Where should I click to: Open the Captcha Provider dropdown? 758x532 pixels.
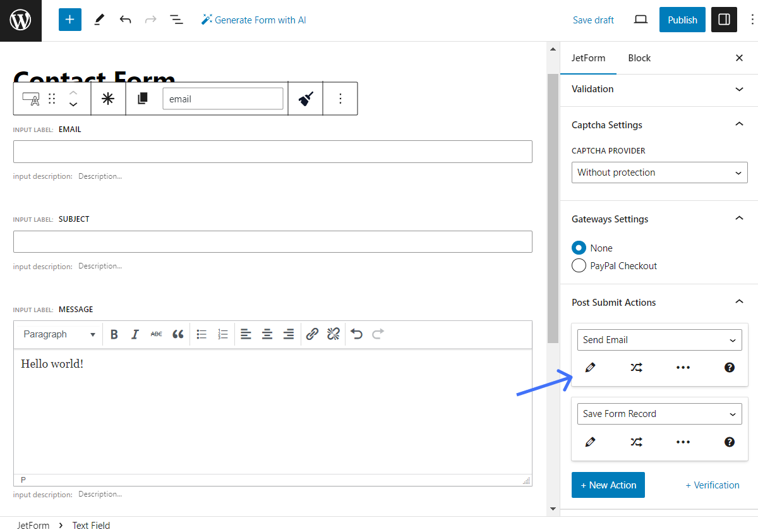pyautogui.click(x=659, y=172)
